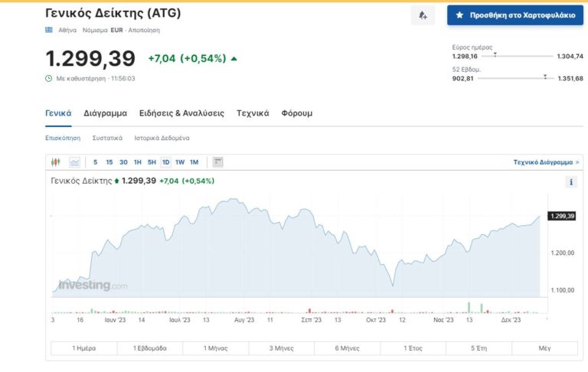Open the Ιστορικά Δεδομένα link
Image resolution: width=588 pixels, height=372 pixels.
162,139
